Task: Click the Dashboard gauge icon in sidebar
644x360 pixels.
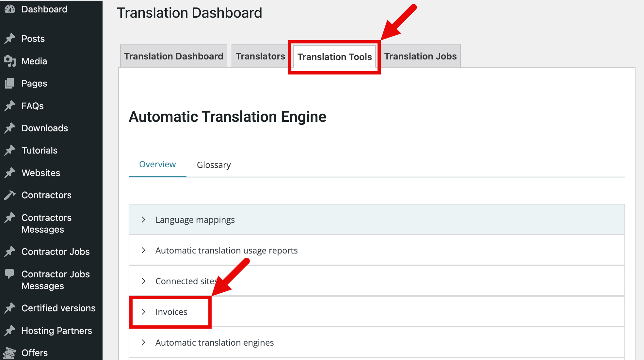Action: tap(10, 9)
